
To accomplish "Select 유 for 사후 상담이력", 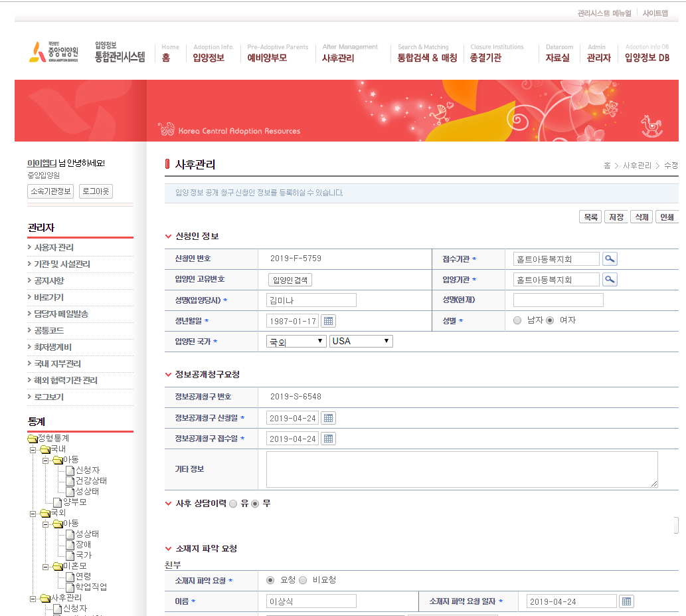I will [x=233, y=504].
